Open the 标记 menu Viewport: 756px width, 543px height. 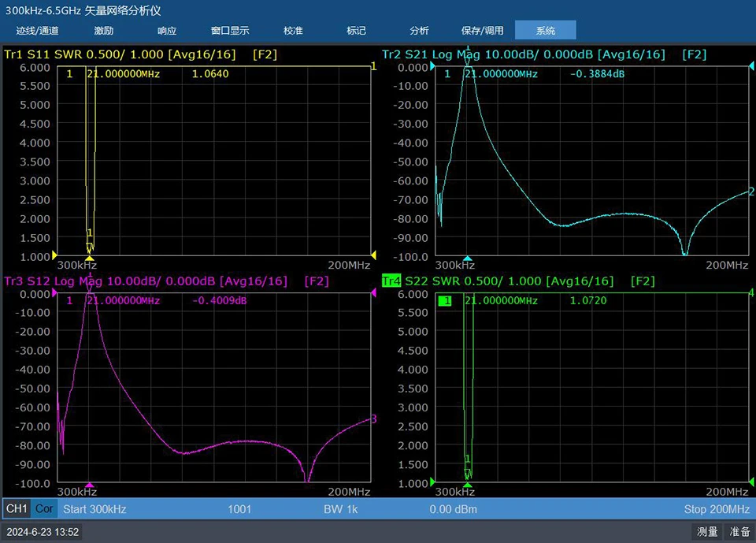(356, 31)
